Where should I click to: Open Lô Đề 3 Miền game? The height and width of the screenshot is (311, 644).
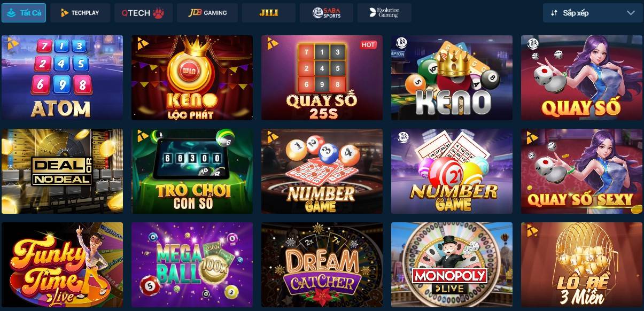pos(581,265)
